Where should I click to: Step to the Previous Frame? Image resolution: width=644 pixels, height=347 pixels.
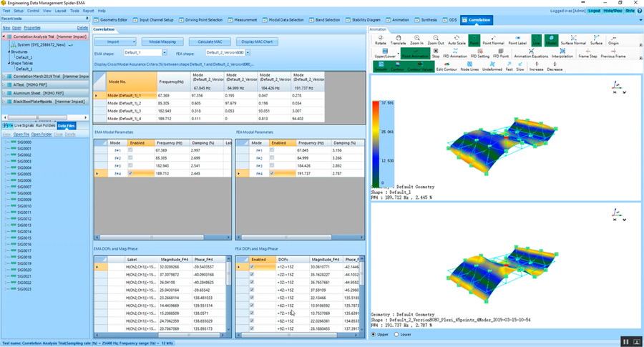click(x=615, y=53)
